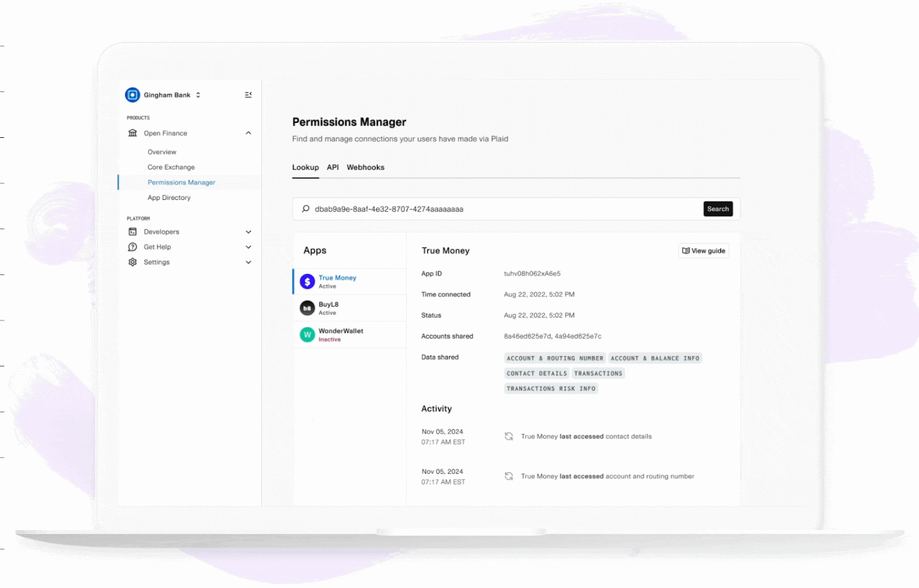
Task: Click the Search button
Action: click(718, 209)
